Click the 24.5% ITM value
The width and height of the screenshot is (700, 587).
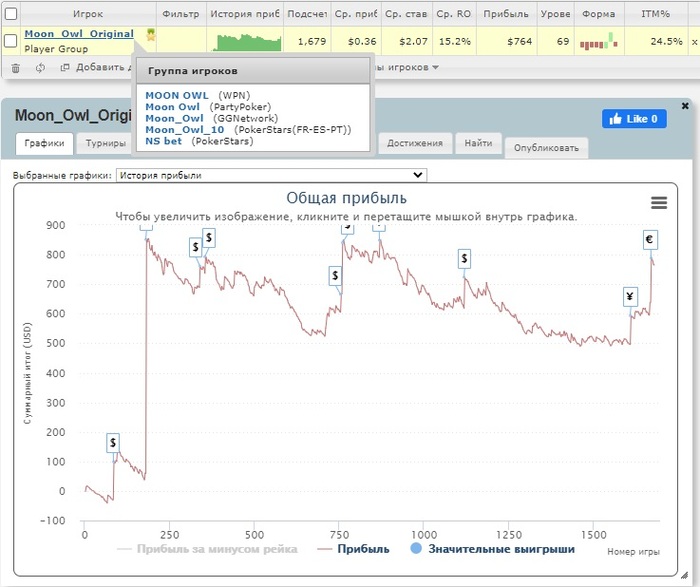(x=666, y=42)
